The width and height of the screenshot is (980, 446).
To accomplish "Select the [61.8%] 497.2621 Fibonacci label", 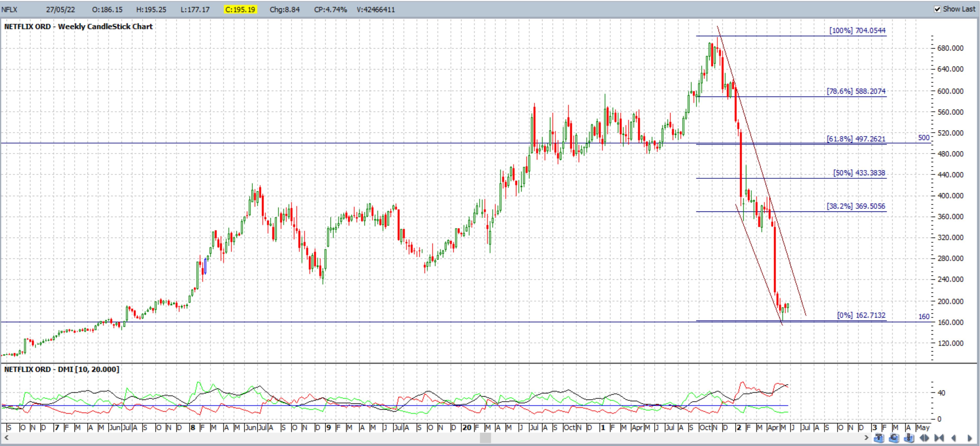I will coord(856,139).
